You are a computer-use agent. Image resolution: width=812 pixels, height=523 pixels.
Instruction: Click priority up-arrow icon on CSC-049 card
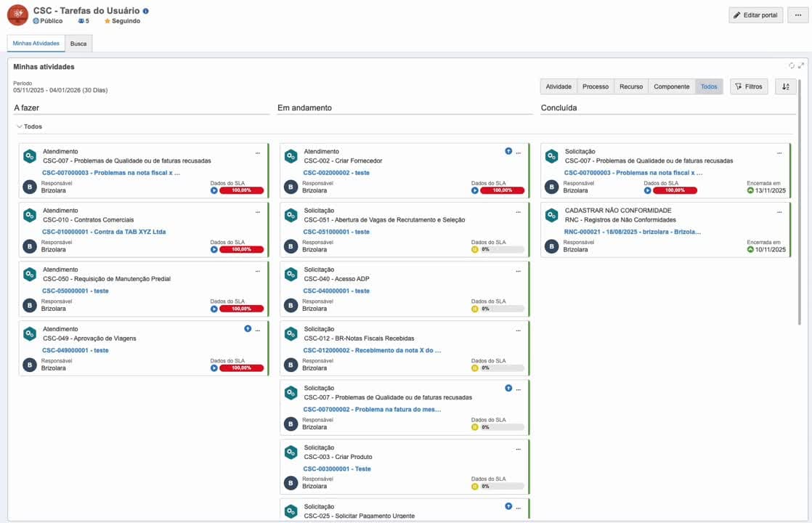pyautogui.click(x=248, y=329)
